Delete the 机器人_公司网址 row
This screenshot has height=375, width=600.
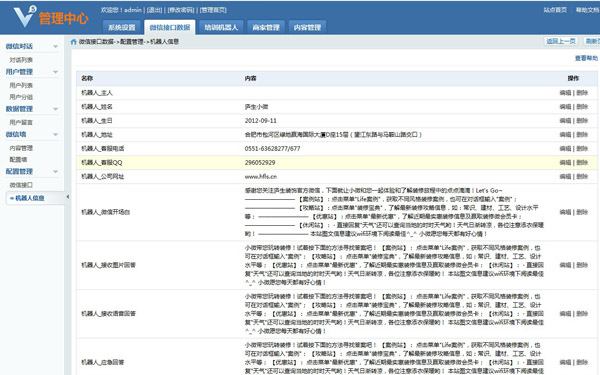click(582, 176)
